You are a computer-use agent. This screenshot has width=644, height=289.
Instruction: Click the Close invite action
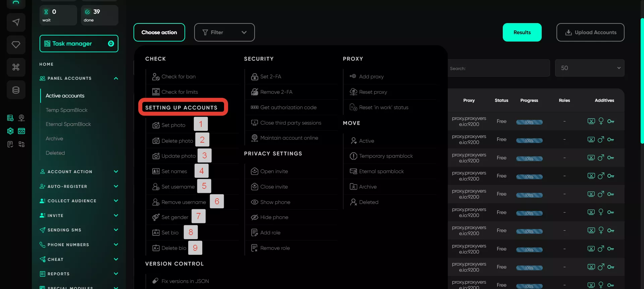pos(274,187)
